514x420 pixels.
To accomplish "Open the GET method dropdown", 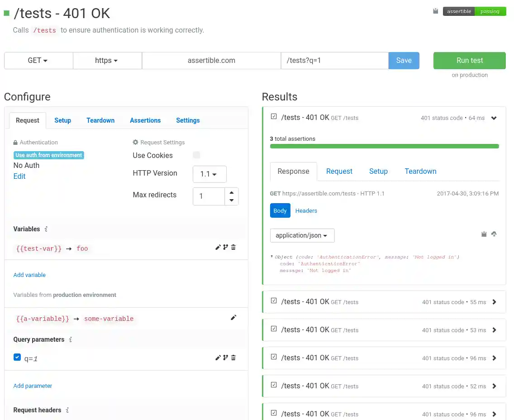I will pos(38,60).
